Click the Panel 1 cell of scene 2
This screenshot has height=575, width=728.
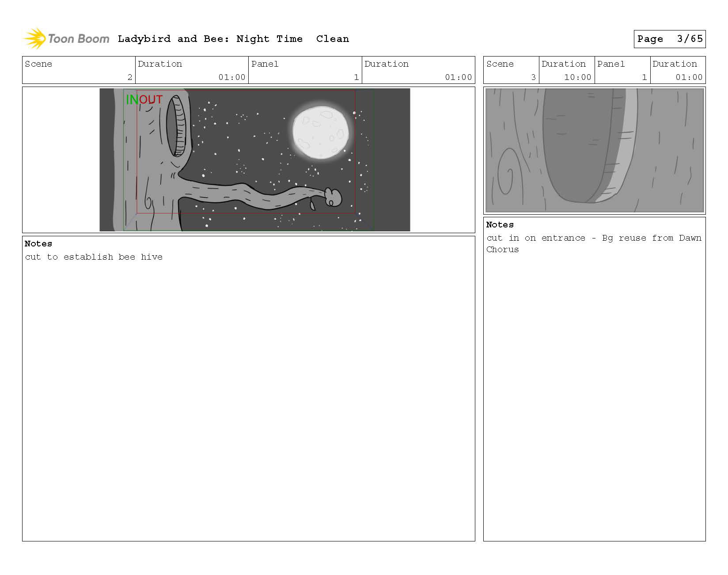pyautogui.click(x=305, y=70)
